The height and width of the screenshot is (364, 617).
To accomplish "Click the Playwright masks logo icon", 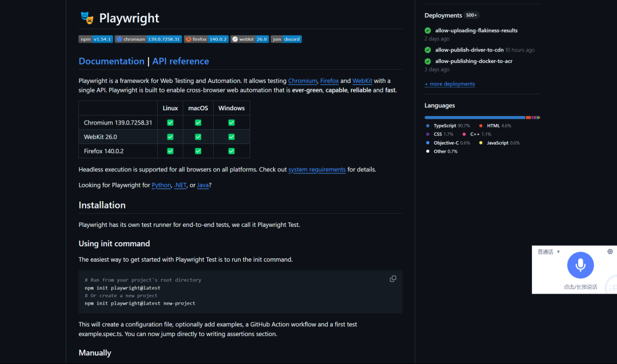I will tap(87, 18).
